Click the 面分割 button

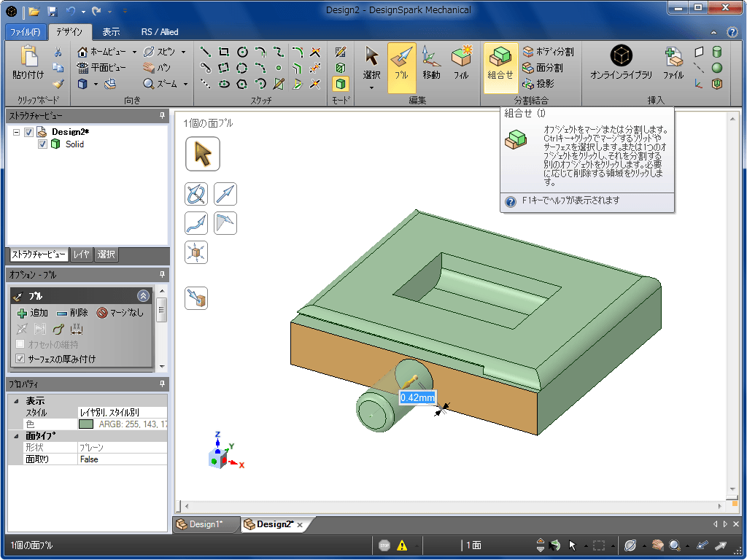[x=543, y=68]
